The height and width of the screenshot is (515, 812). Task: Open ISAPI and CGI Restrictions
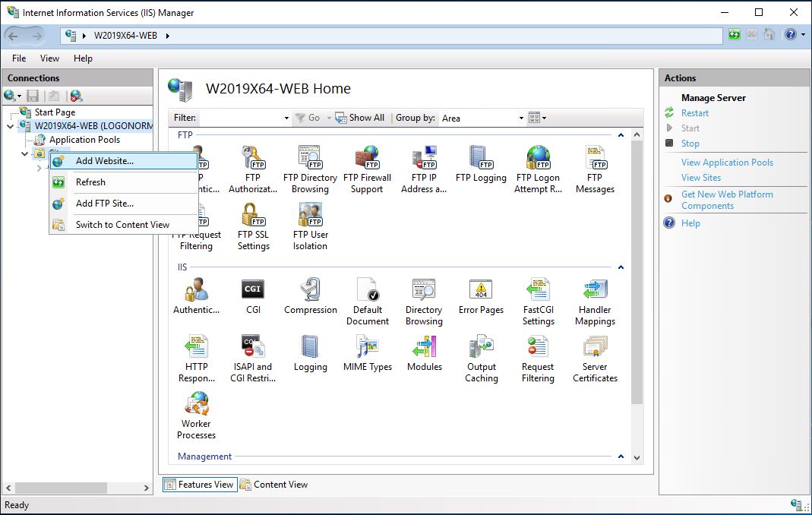253,359
